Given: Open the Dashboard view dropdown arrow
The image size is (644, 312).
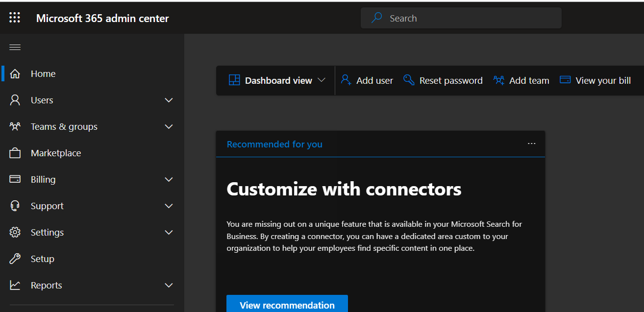Looking at the screenshot, I should click(322, 80).
